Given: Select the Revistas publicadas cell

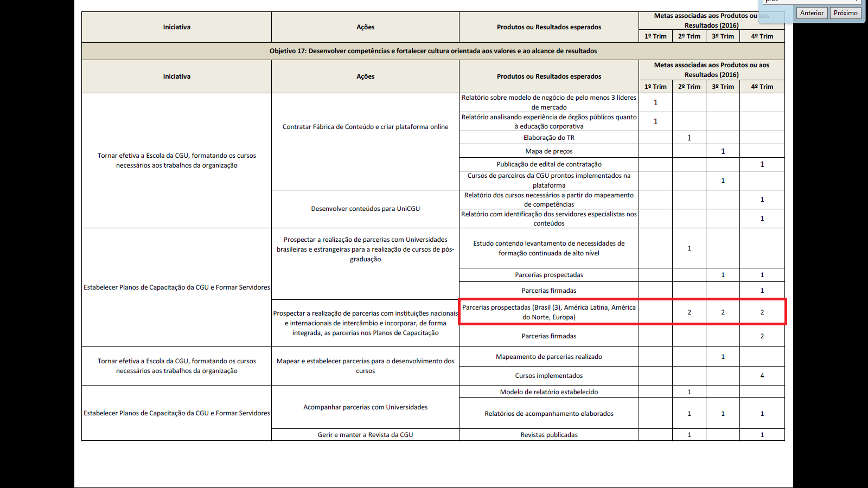Looking at the screenshot, I should tap(548, 435).
